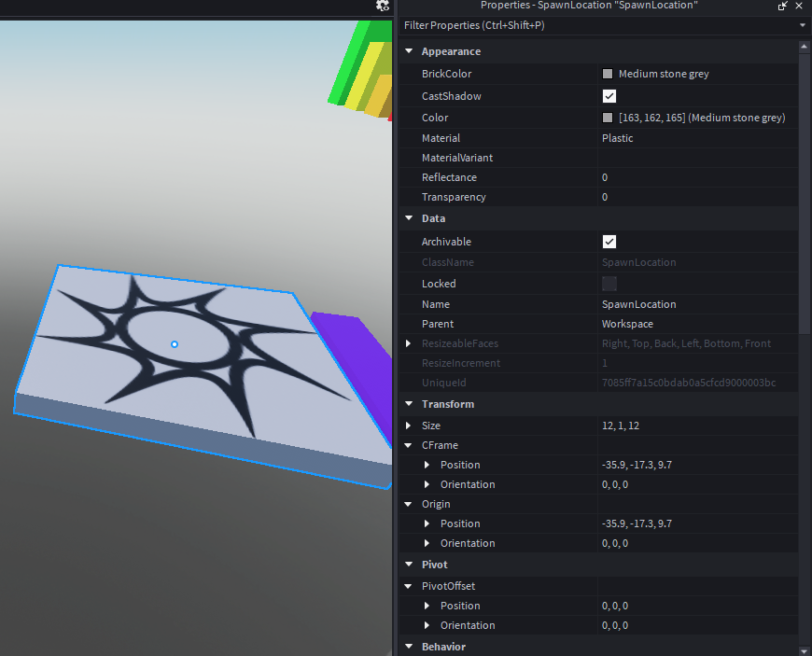Image resolution: width=812 pixels, height=656 pixels.
Task: Collapse the Pivot section
Action: (409, 565)
